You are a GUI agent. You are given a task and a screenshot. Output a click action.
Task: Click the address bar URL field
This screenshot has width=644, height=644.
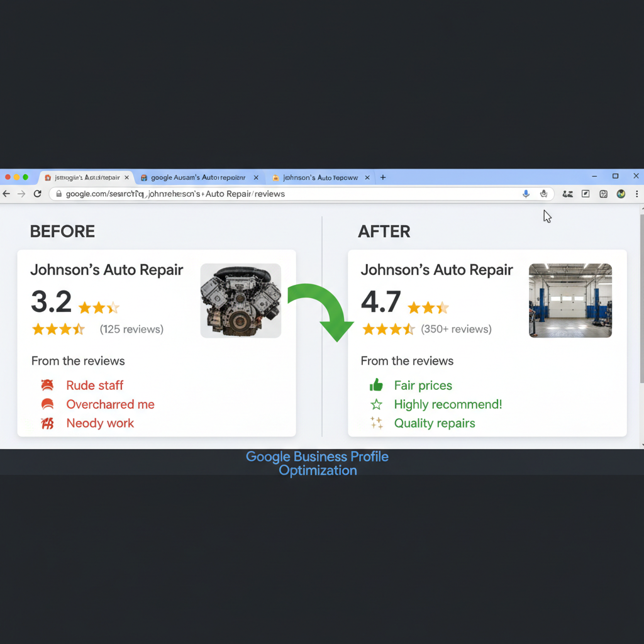(301, 194)
